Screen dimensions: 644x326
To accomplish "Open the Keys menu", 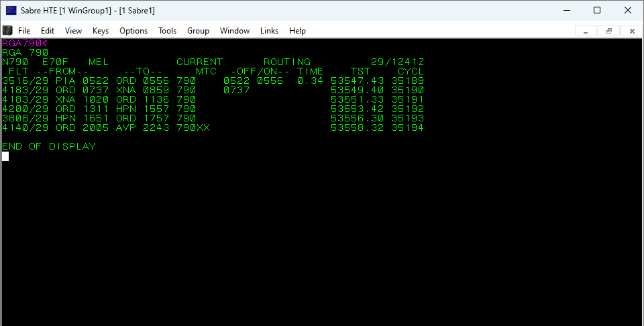I will pos(101,31).
